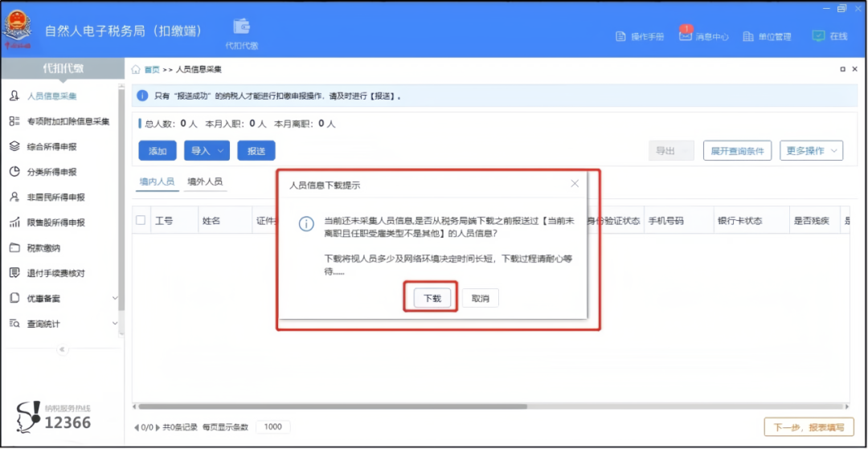Click the 下载 button in the dialog
Image resolution: width=868 pixels, height=449 pixels.
pos(432,298)
